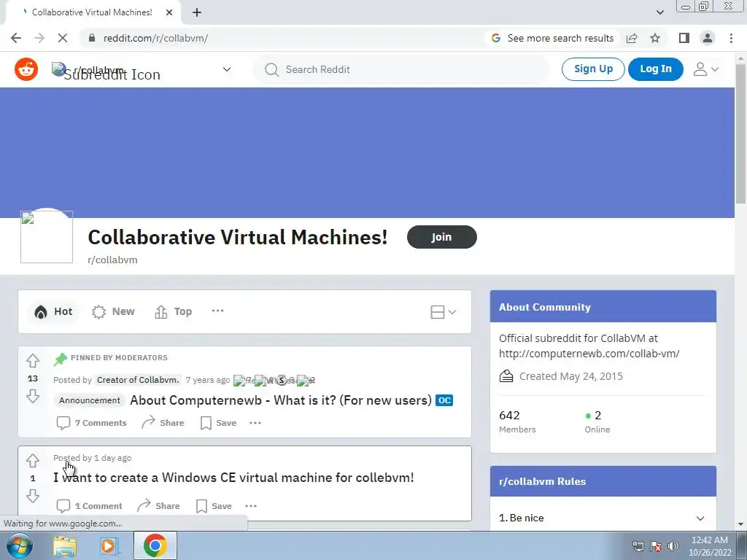Open the user account dropdown menu

coord(706,69)
